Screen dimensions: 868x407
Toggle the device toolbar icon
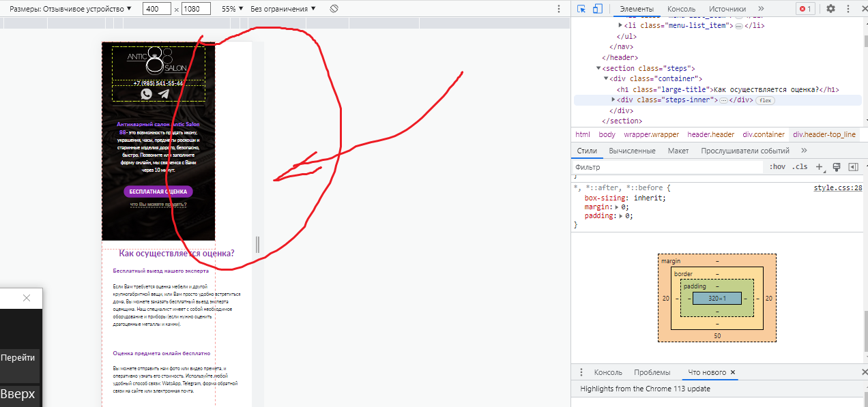[598, 9]
